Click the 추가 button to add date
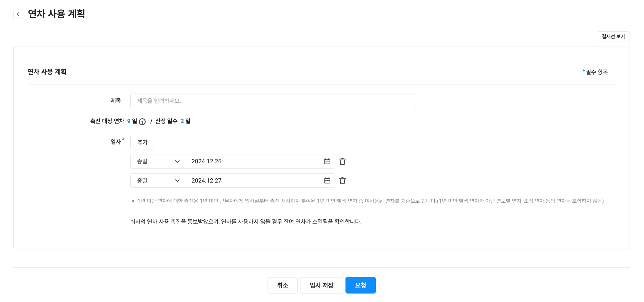 142,142
